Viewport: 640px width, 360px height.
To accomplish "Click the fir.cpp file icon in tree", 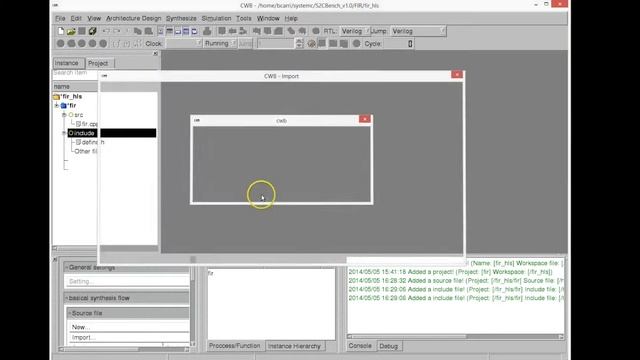I will click(78, 124).
